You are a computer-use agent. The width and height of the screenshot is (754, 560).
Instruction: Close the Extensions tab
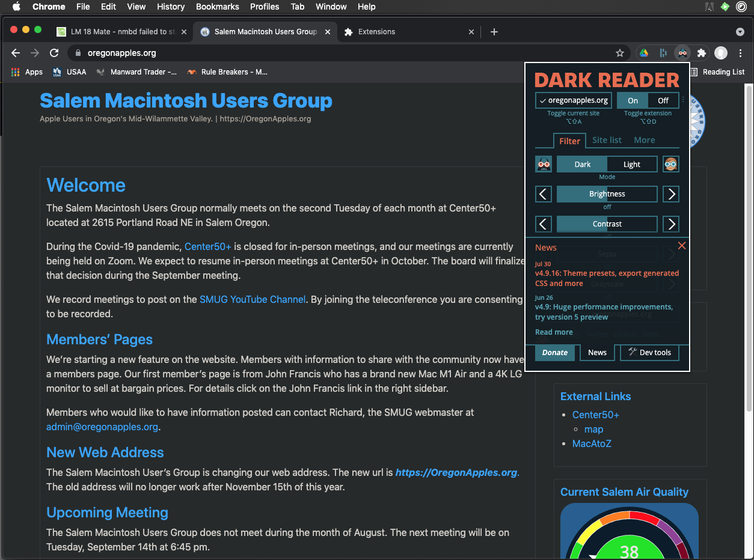pos(471,32)
